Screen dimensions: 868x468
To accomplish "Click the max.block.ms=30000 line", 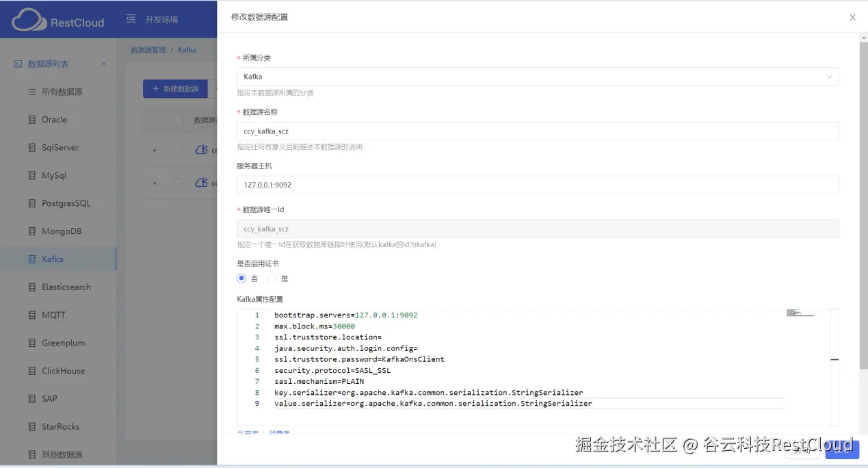I will [315, 326].
